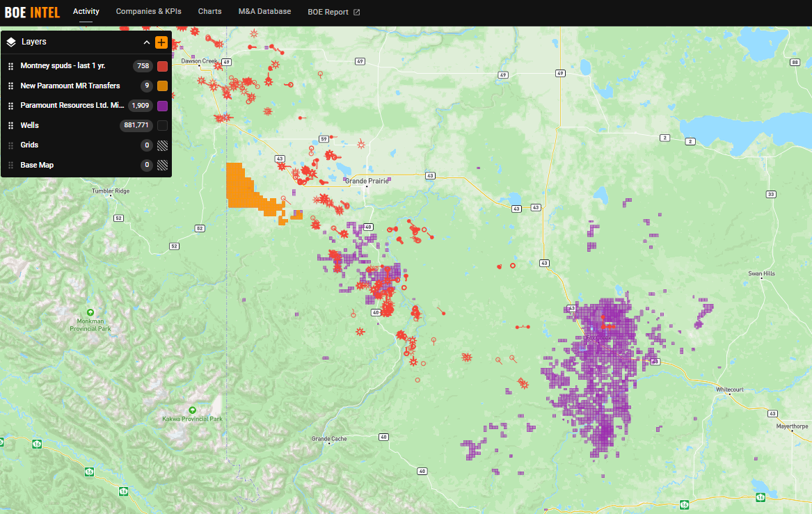Click the Highway 33 shield icon

click(x=771, y=195)
